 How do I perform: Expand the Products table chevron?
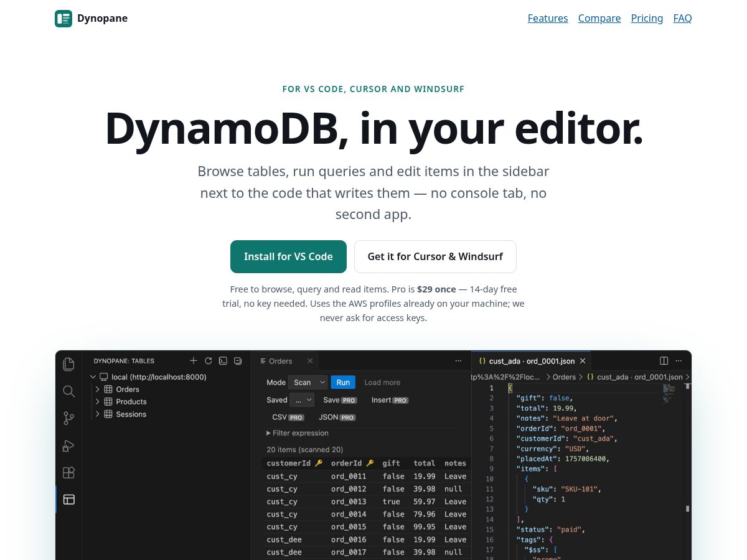tap(98, 402)
